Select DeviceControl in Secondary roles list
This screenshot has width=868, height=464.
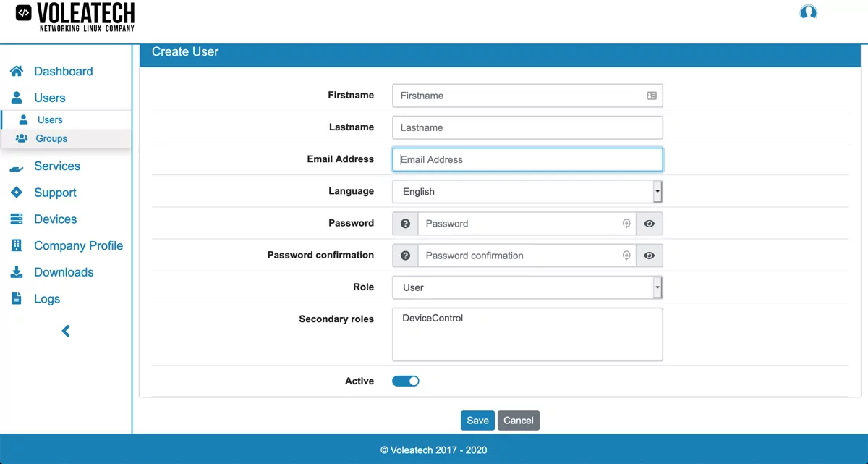[x=434, y=317]
